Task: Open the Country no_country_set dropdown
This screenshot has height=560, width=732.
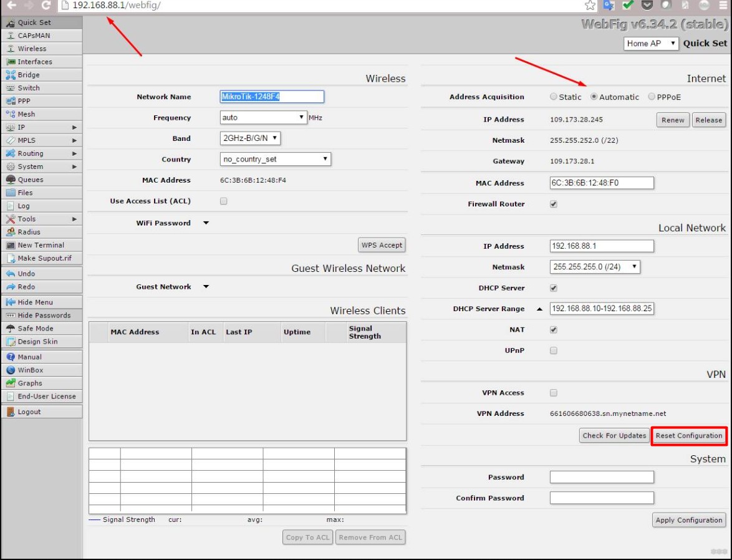Action: click(276, 159)
